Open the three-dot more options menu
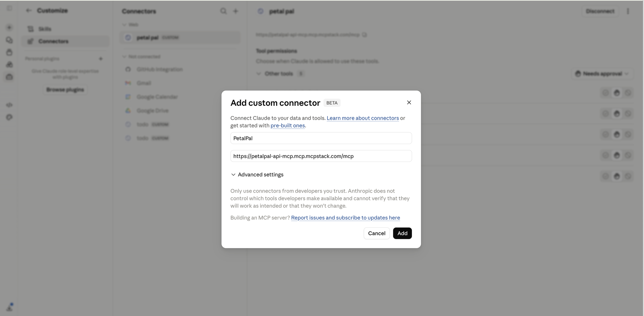The height and width of the screenshot is (316, 644). click(x=628, y=11)
